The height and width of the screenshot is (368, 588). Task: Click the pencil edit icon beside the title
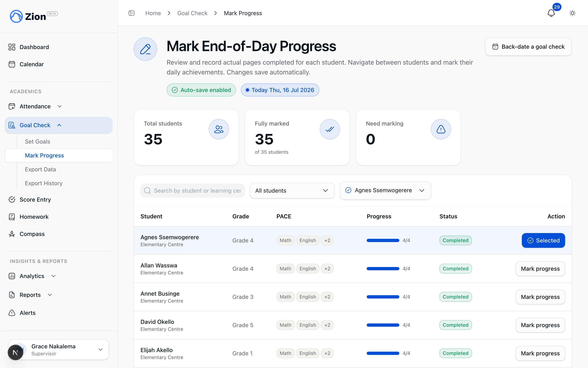pyautogui.click(x=145, y=49)
